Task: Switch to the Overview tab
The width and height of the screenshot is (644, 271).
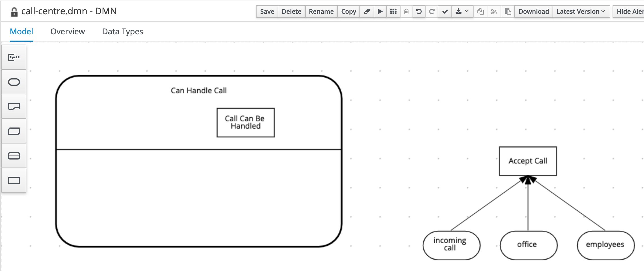Action: tap(68, 31)
